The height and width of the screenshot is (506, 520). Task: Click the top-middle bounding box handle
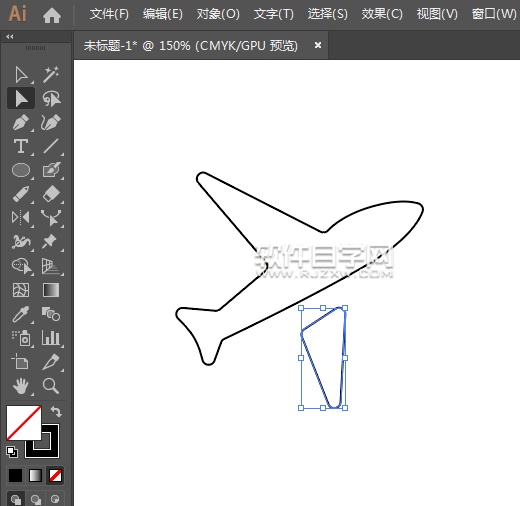(x=323, y=308)
